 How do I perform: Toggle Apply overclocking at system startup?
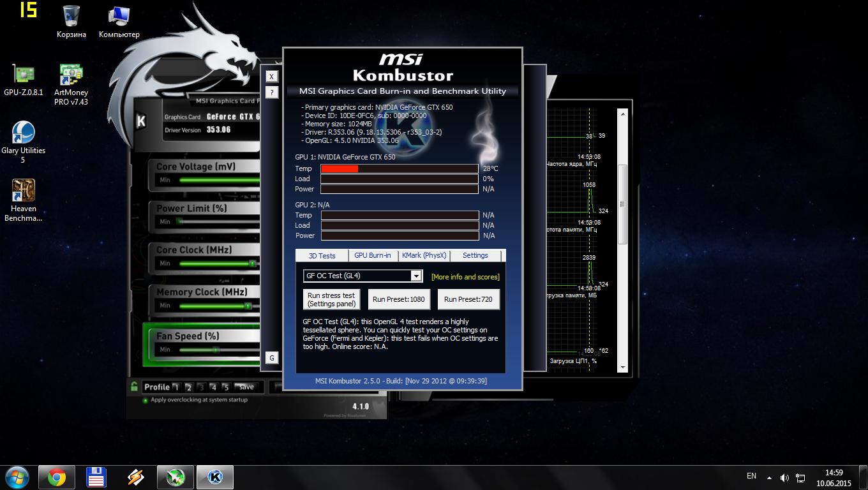point(146,400)
